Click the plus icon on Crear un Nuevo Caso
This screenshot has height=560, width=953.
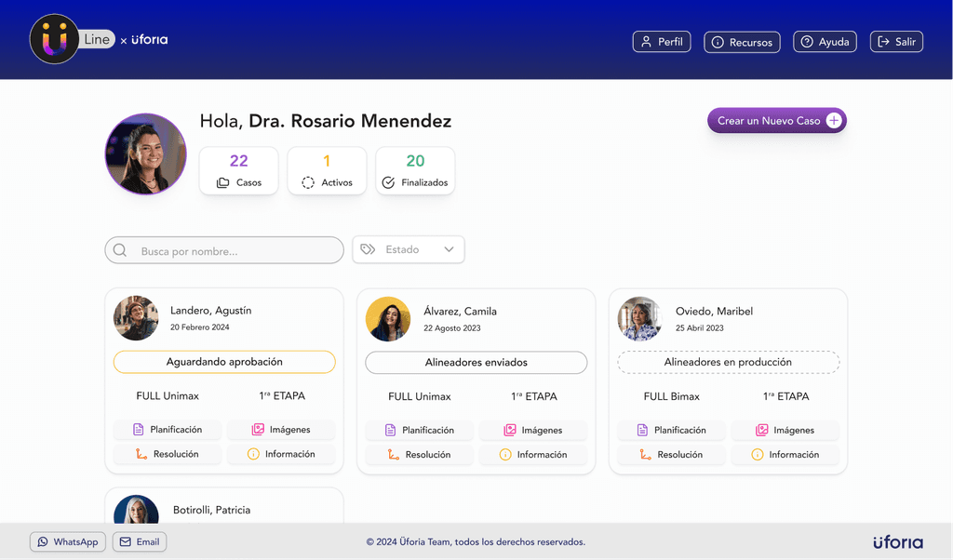[x=834, y=121]
